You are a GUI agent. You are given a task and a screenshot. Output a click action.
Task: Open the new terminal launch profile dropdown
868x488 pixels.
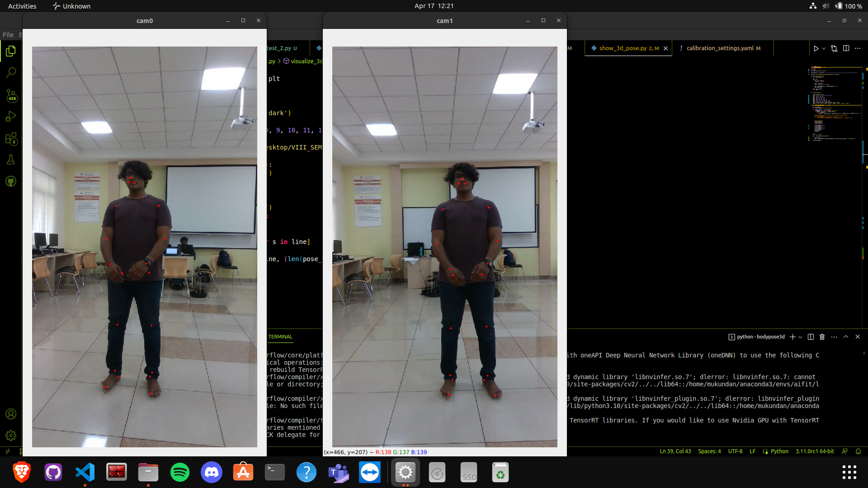pyautogui.click(x=800, y=337)
